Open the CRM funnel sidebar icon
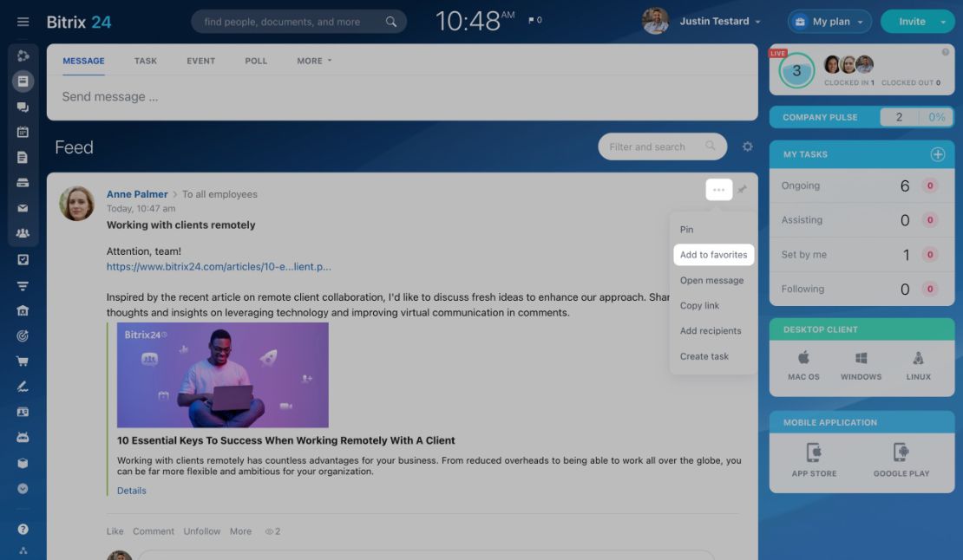The image size is (963, 560). [23, 286]
